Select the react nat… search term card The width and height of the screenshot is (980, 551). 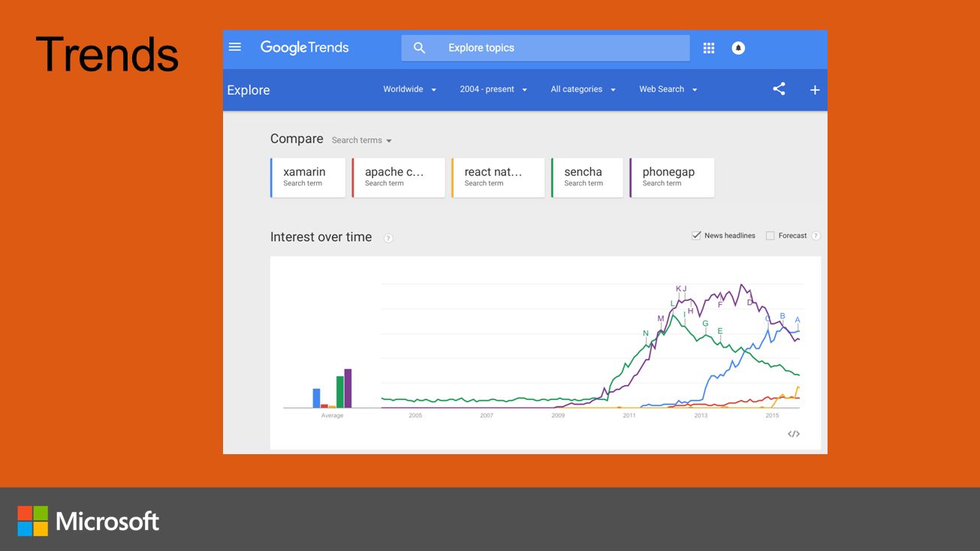coord(498,177)
